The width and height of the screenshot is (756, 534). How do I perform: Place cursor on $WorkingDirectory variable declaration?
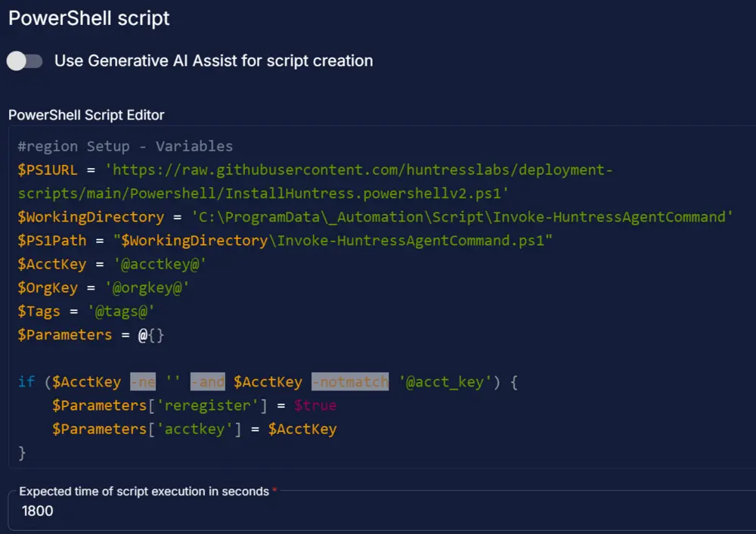point(91,217)
